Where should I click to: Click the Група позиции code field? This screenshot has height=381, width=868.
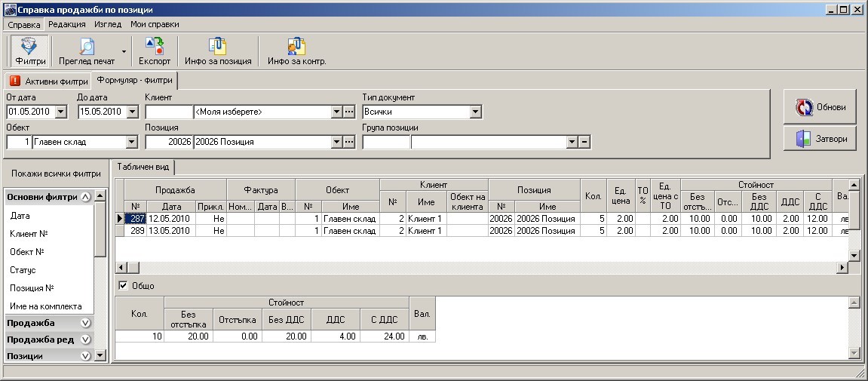pyautogui.click(x=386, y=143)
